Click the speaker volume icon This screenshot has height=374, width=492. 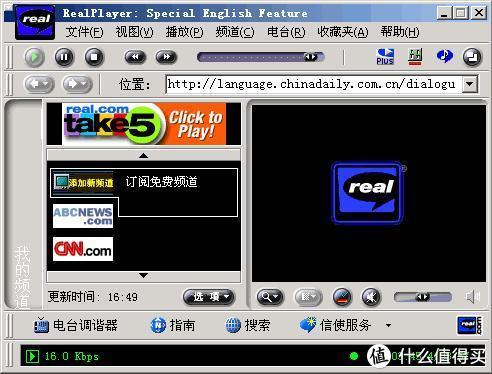pos(473,296)
